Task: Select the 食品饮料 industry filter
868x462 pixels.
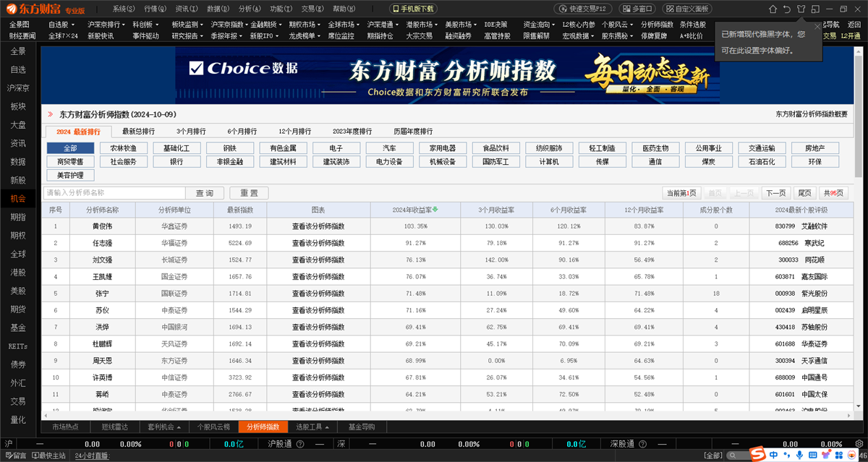Action: (495, 147)
